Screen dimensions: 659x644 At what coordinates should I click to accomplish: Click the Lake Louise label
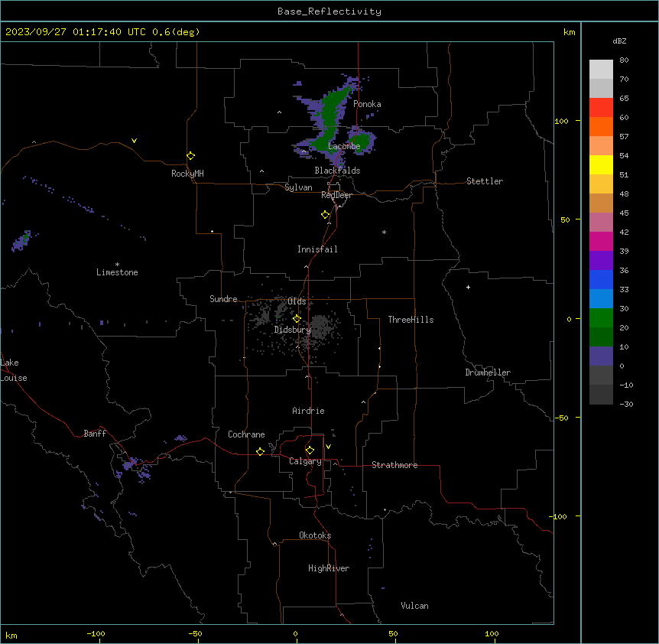point(14,370)
